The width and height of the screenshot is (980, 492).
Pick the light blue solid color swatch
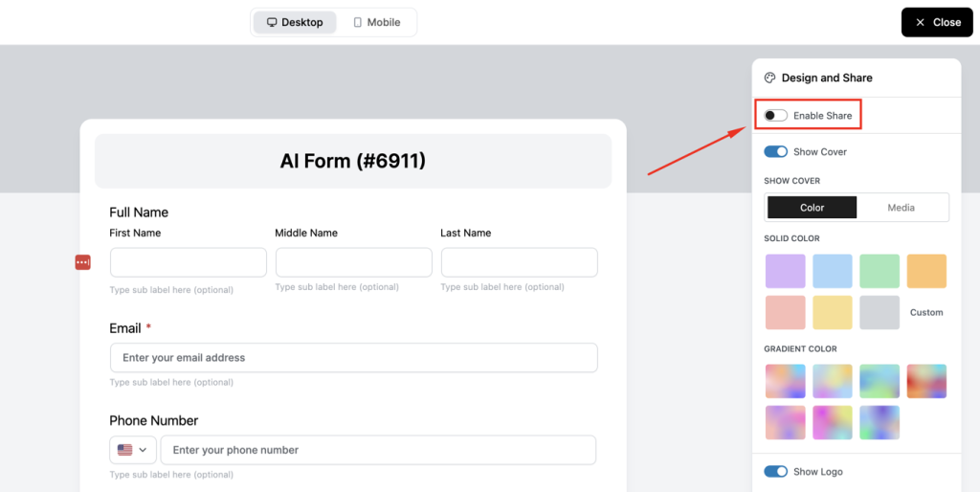(x=833, y=271)
